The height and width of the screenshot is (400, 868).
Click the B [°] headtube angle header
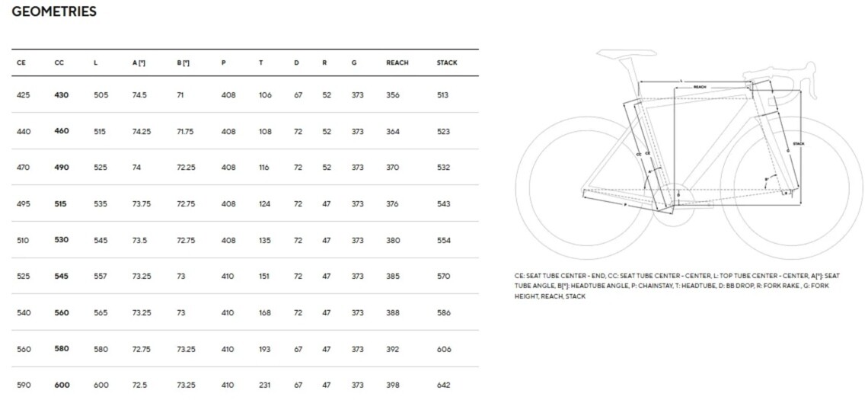pos(183,62)
